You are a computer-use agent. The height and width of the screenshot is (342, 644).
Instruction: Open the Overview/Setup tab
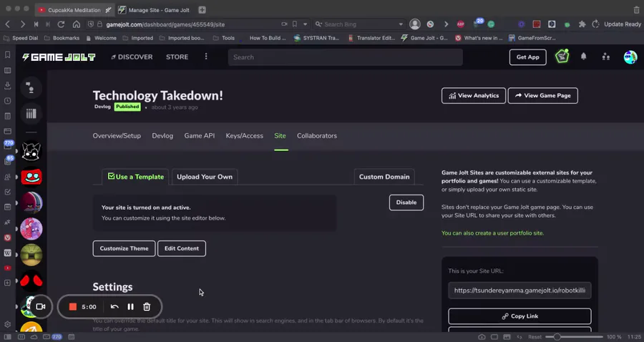[117, 136]
